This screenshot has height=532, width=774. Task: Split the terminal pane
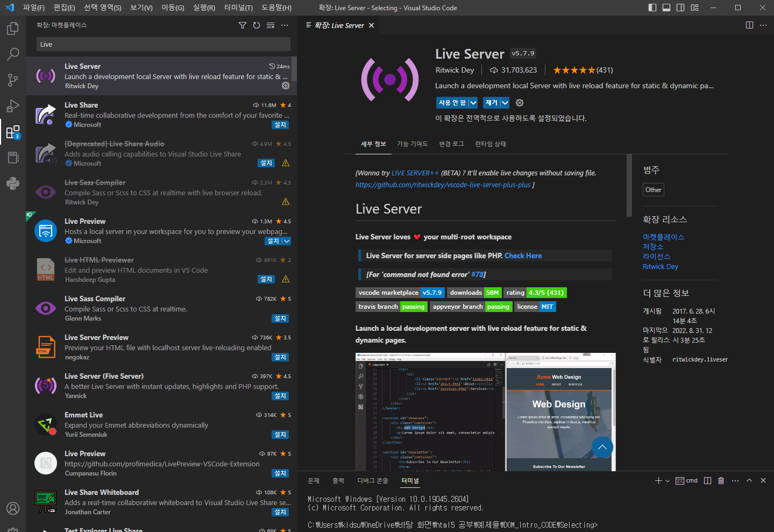pyautogui.click(x=707, y=480)
